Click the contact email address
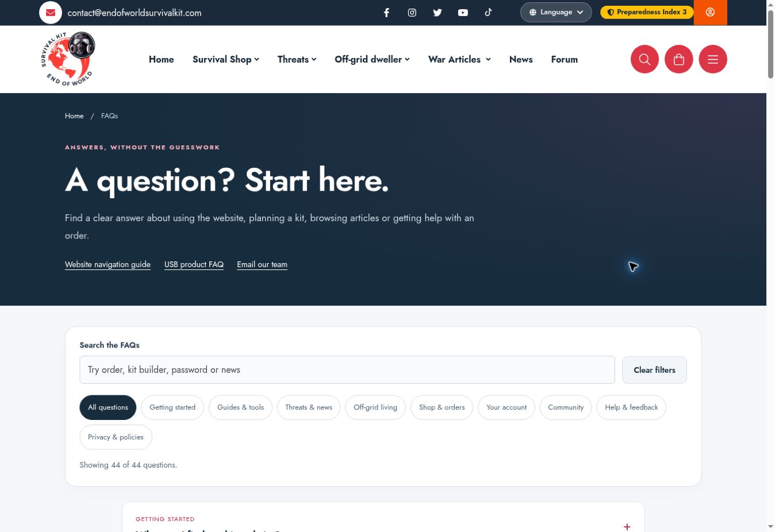Image resolution: width=775 pixels, height=532 pixels. [135, 13]
